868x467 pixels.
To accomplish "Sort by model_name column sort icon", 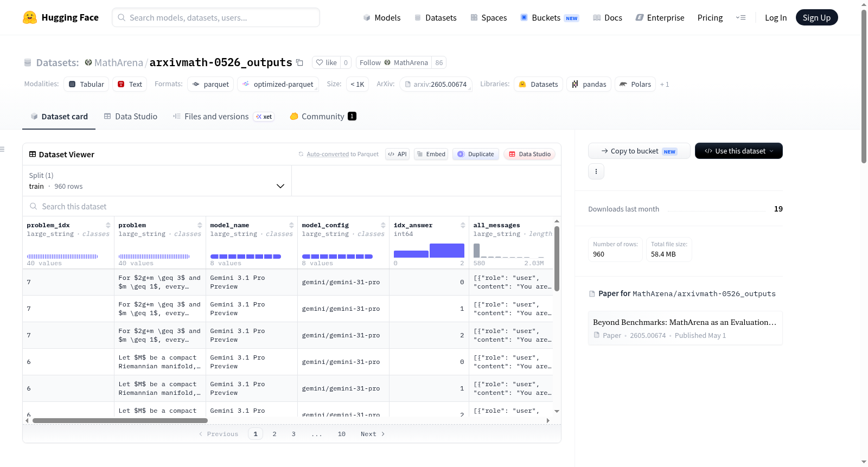I will (x=291, y=225).
